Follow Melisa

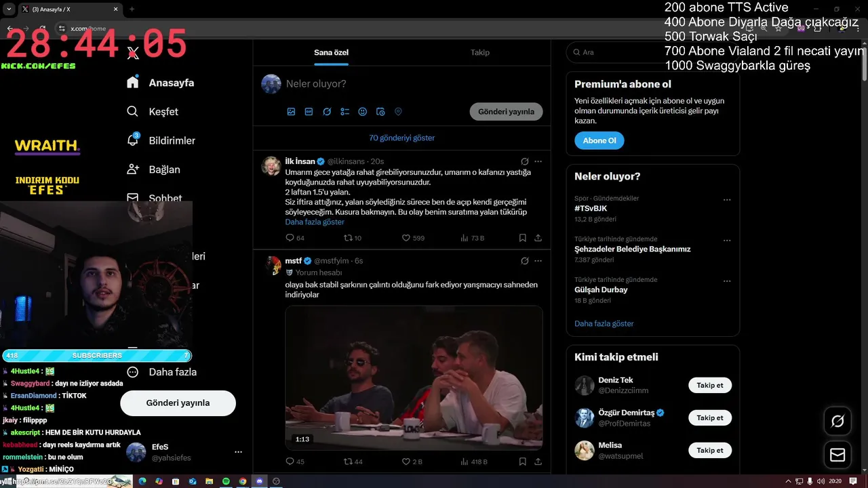point(710,451)
